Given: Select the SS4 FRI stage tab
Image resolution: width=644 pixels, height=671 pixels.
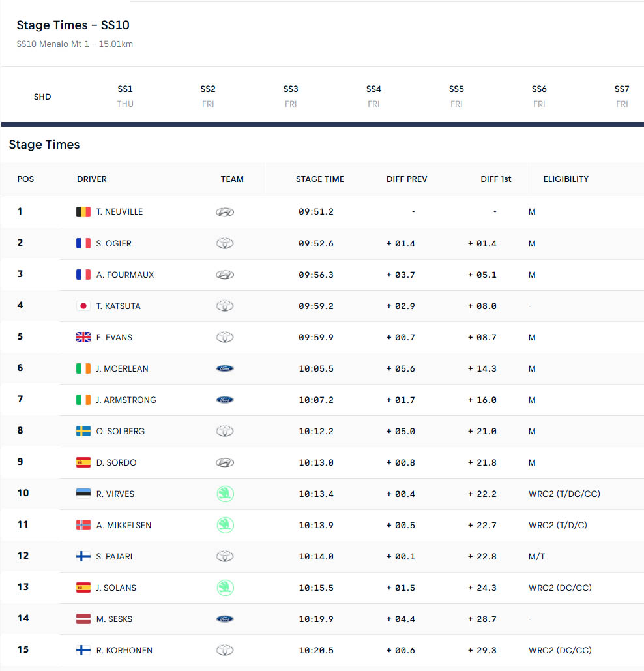Looking at the screenshot, I should click(373, 97).
